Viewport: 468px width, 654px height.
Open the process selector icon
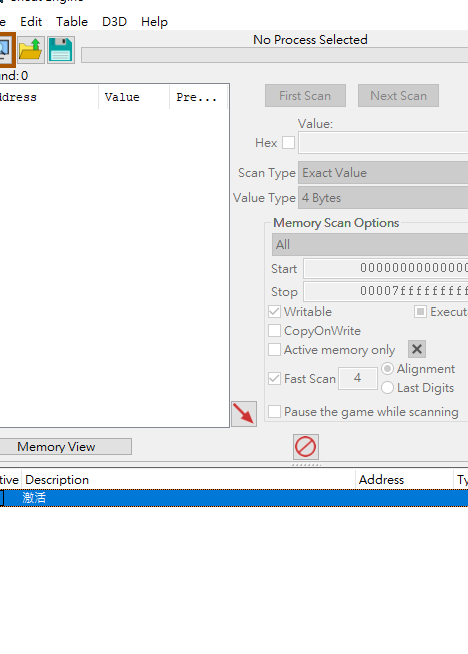6,50
